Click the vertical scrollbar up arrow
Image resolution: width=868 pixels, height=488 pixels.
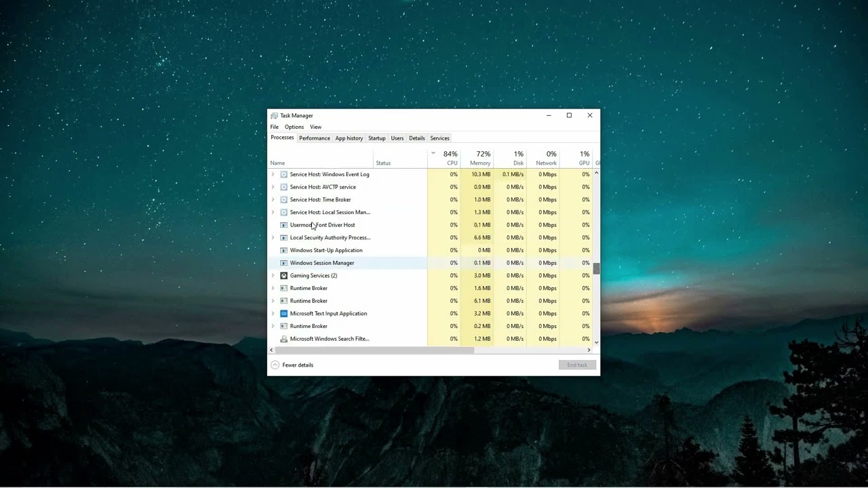pyautogui.click(x=596, y=173)
